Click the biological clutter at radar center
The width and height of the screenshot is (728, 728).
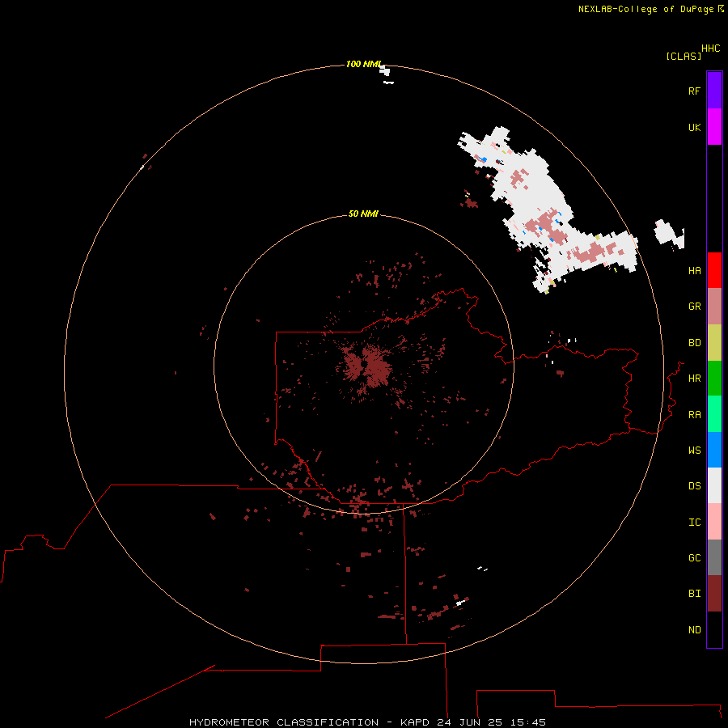pyautogui.click(x=366, y=366)
